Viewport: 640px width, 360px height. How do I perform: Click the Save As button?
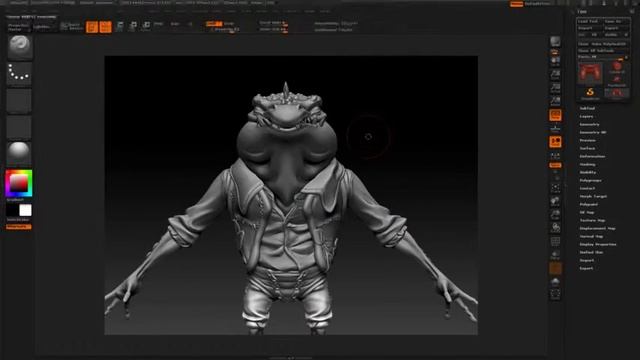616,21
